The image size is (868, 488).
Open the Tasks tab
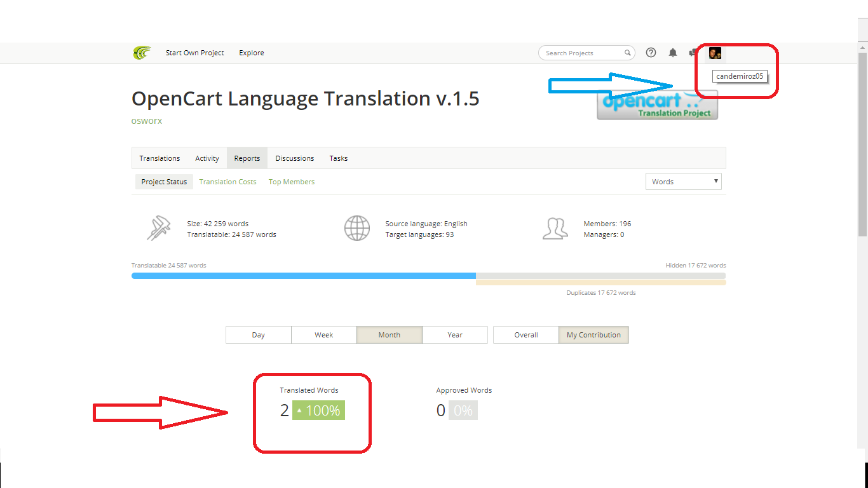pyautogui.click(x=339, y=158)
